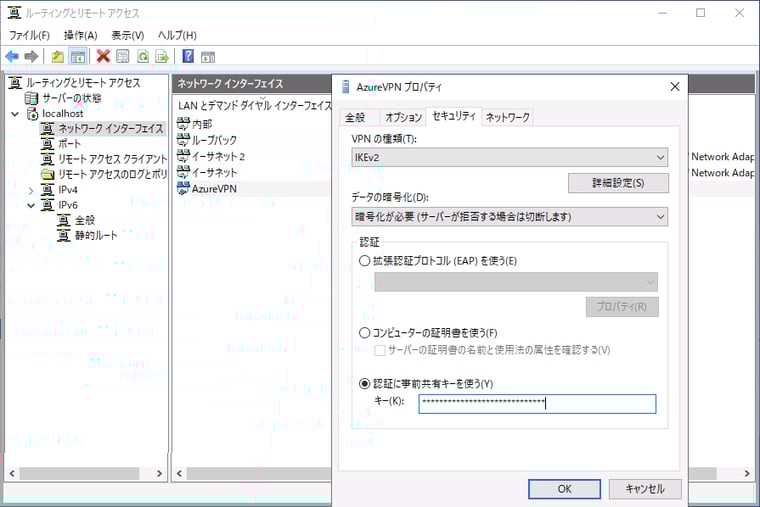Open the データの暗号化 dropdown

tap(510, 216)
